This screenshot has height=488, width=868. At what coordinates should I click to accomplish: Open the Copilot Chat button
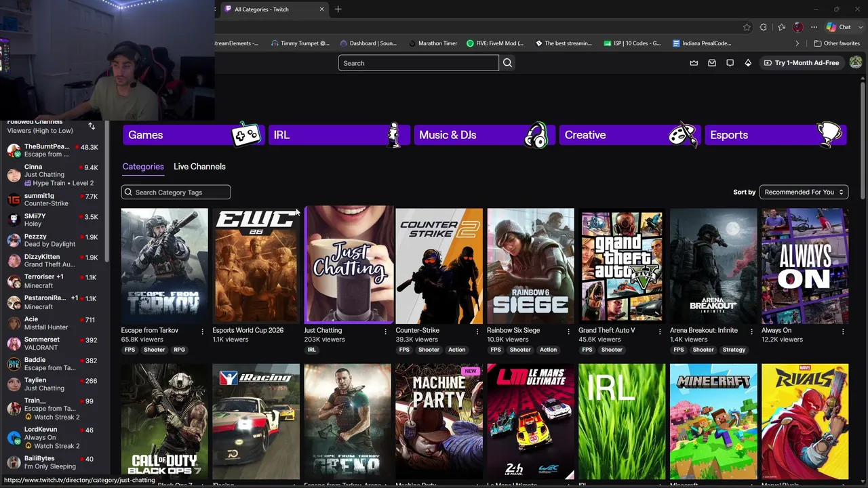click(838, 27)
